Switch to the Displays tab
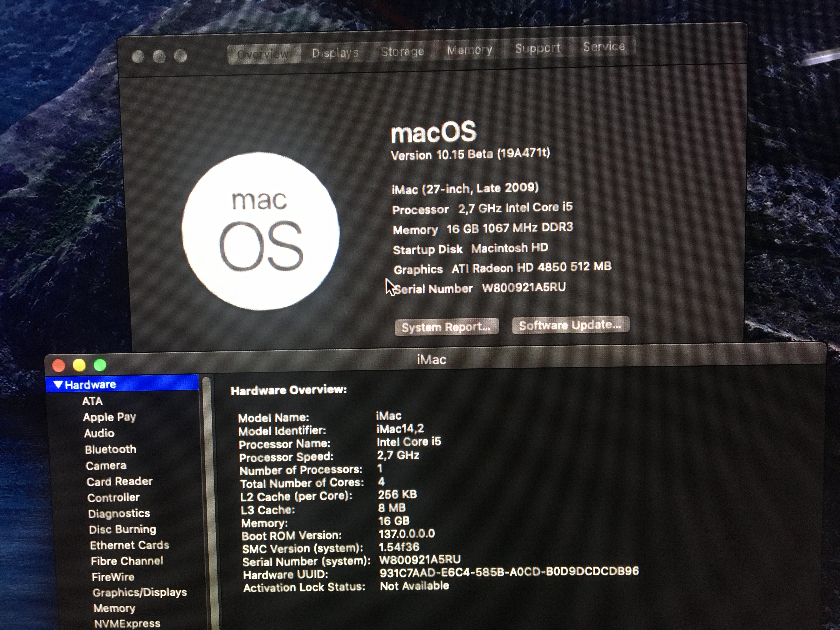 click(335, 53)
